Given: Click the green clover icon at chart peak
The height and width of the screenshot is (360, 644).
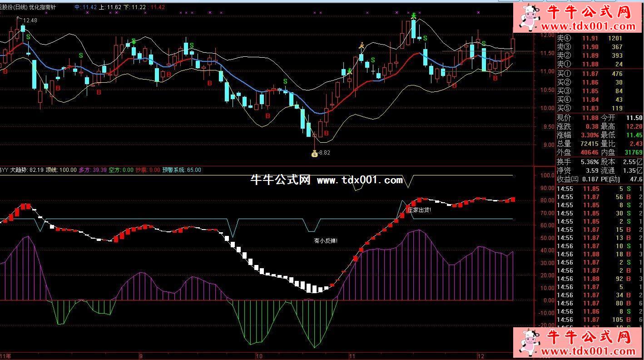Looking at the screenshot, I should 414,16.
